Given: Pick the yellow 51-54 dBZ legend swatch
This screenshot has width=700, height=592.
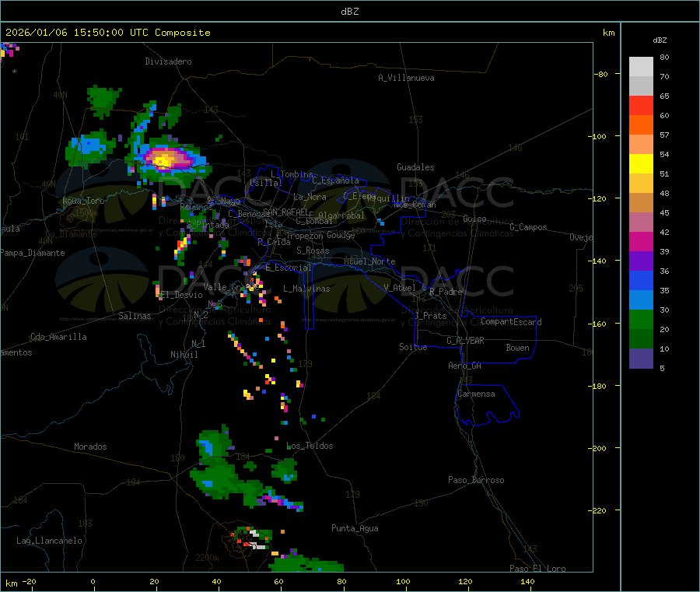Looking at the screenshot, I should (641, 164).
